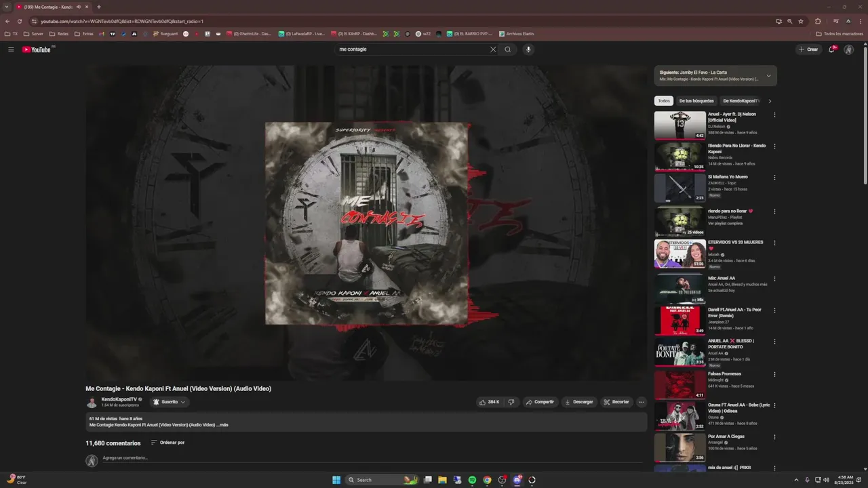Screen dimensions: 868x488
Task: Show hidden system tray icons
Action: (796, 480)
